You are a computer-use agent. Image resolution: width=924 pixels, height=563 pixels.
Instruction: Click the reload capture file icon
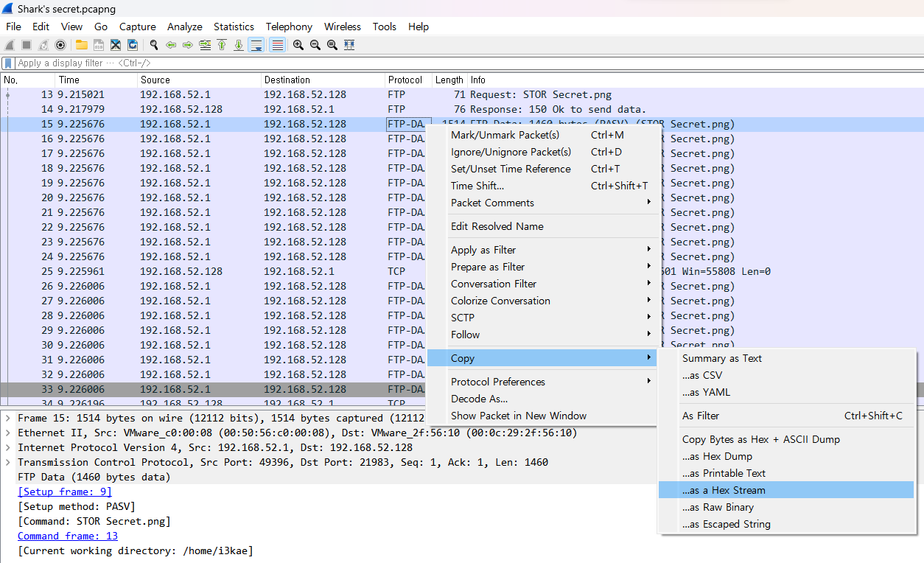coord(133,45)
